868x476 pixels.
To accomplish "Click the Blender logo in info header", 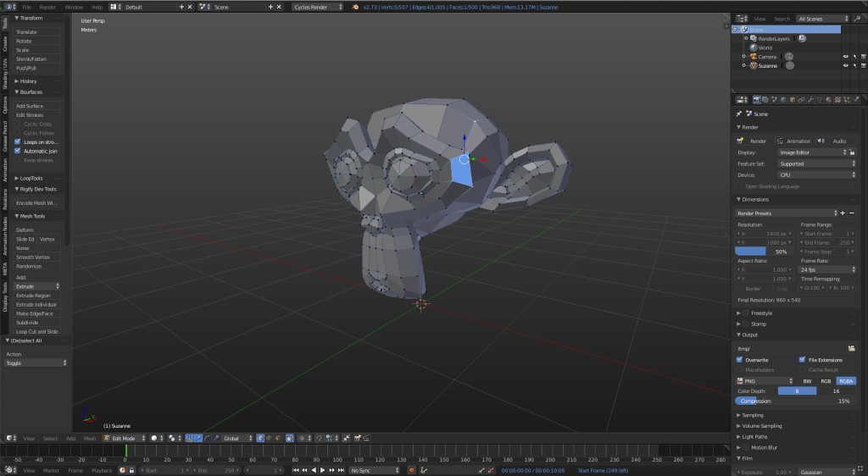I will [355, 7].
